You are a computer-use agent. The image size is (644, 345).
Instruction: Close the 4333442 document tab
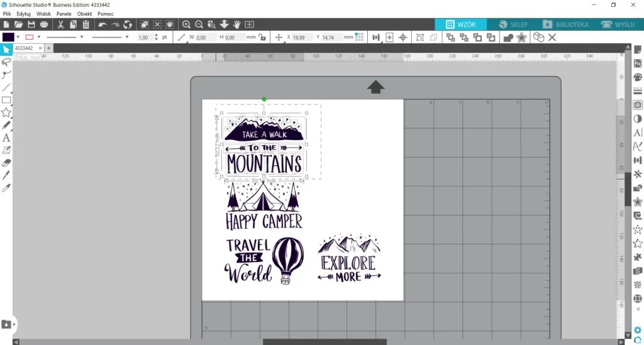pos(40,48)
